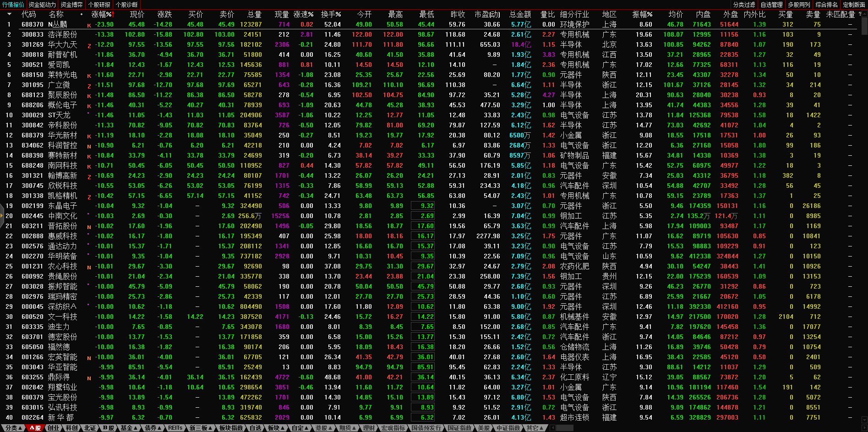Switch to the 资金驱动力 tab
Image resolution: width=868 pixels, height=432 pixels.
coord(42,5)
